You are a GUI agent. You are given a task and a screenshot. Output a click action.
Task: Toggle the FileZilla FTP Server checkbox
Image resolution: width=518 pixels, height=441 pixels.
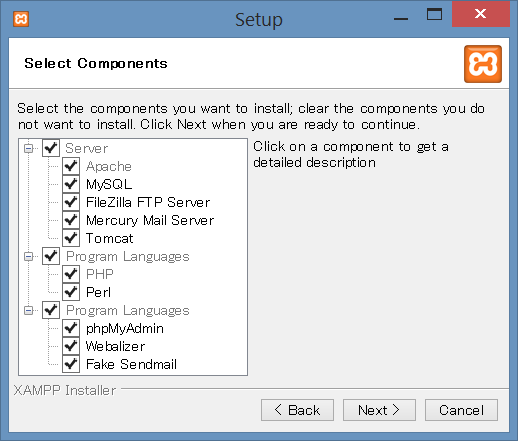point(71,202)
